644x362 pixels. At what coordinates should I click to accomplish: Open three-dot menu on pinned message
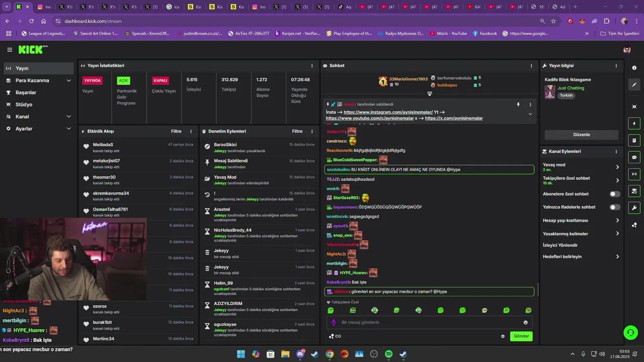530,105
